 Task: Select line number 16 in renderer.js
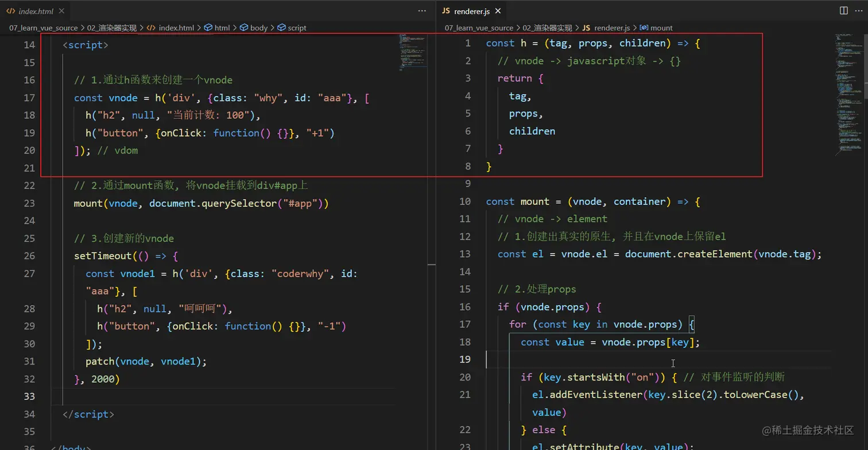[x=465, y=307]
